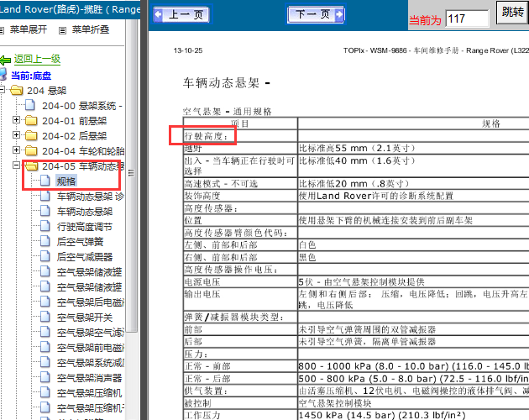Viewport: 529px width, 420px height.
Task: Click the page icon beside 空气悬架开关
Action: click(x=45, y=317)
